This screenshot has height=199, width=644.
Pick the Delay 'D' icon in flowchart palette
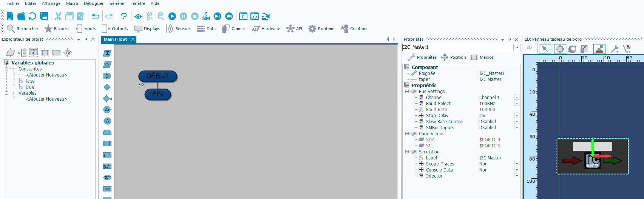pyautogui.click(x=107, y=76)
